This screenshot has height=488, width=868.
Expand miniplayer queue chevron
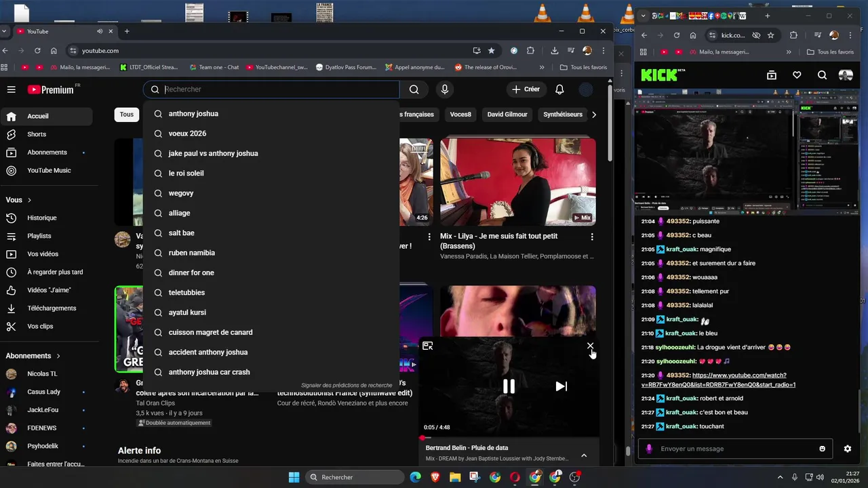(x=584, y=455)
